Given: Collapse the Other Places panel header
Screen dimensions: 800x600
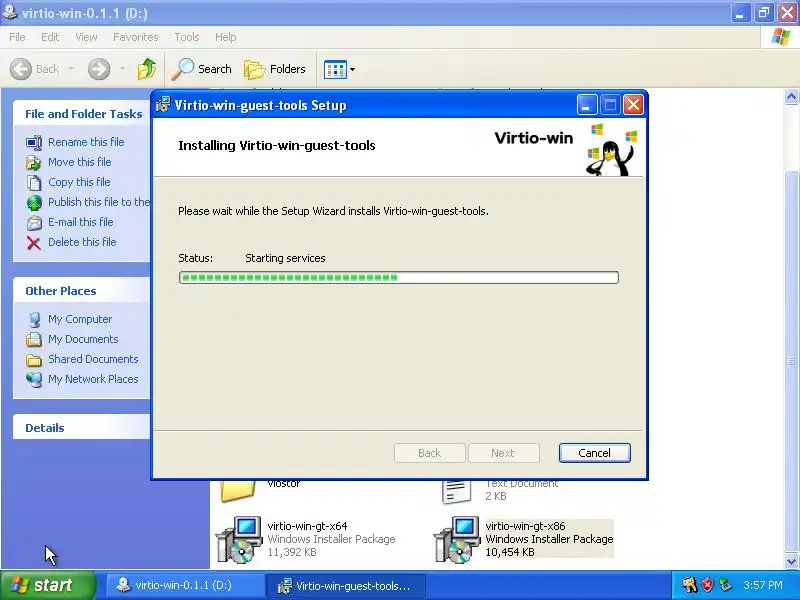Looking at the screenshot, I should click(x=82, y=291).
